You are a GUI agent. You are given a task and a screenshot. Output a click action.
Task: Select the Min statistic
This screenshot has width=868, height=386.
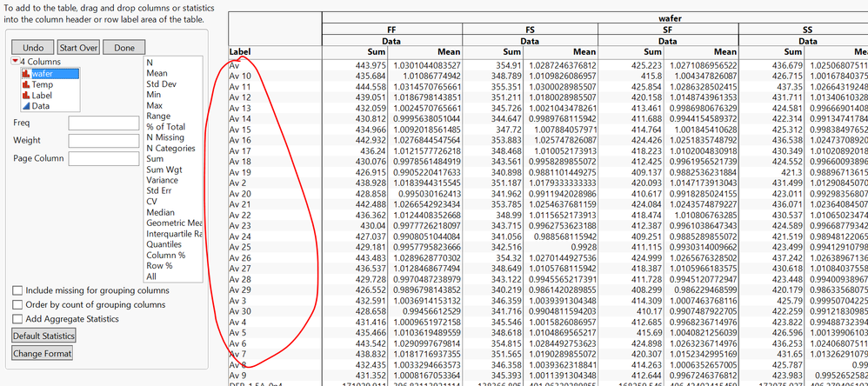[x=153, y=95]
